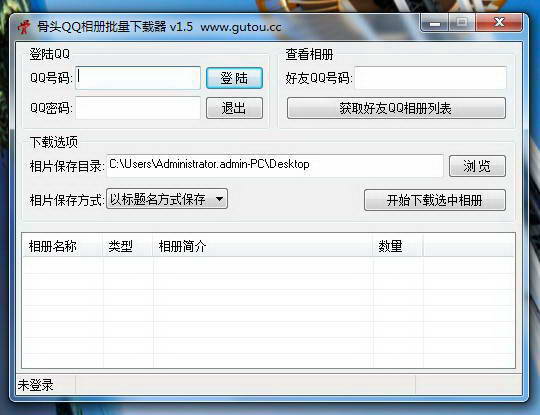
Task: Focus the QQ密码 password field
Action: (138, 108)
